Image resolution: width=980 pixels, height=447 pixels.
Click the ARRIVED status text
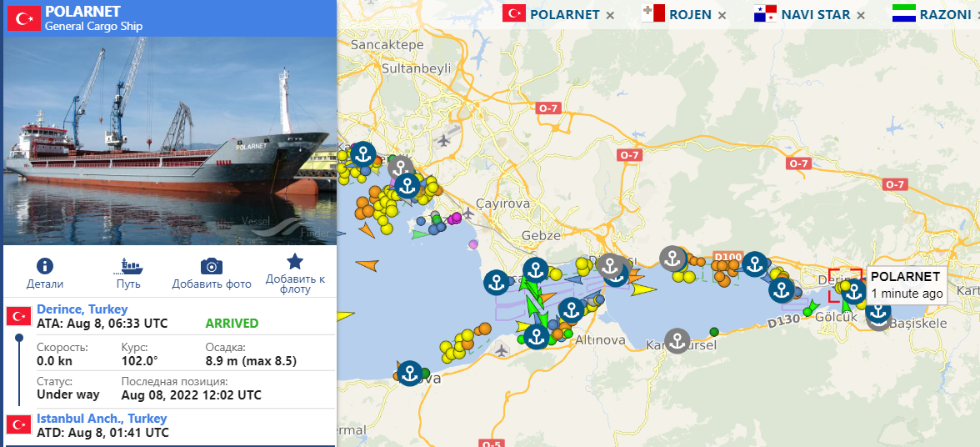(x=232, y=324)
